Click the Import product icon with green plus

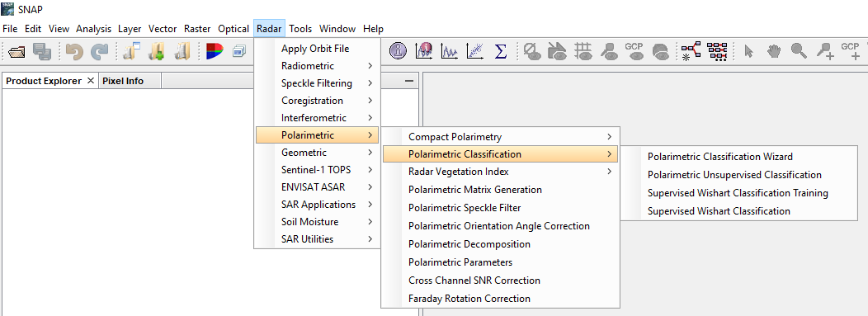click(x=158, y=51)
